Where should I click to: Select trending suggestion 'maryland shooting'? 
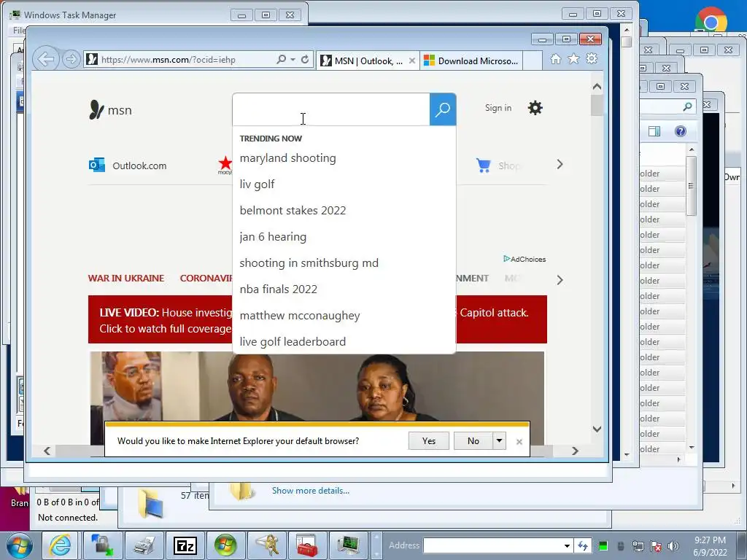click(287, 158)
